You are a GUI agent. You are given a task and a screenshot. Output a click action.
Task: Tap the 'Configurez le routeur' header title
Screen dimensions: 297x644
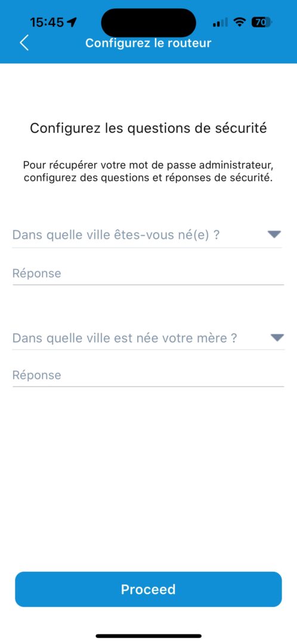pos(148,43)
